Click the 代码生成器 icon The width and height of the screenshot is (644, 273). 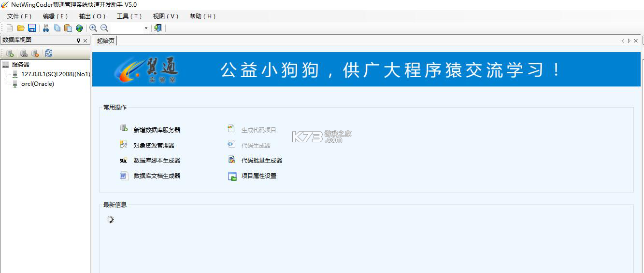[231, 144]
